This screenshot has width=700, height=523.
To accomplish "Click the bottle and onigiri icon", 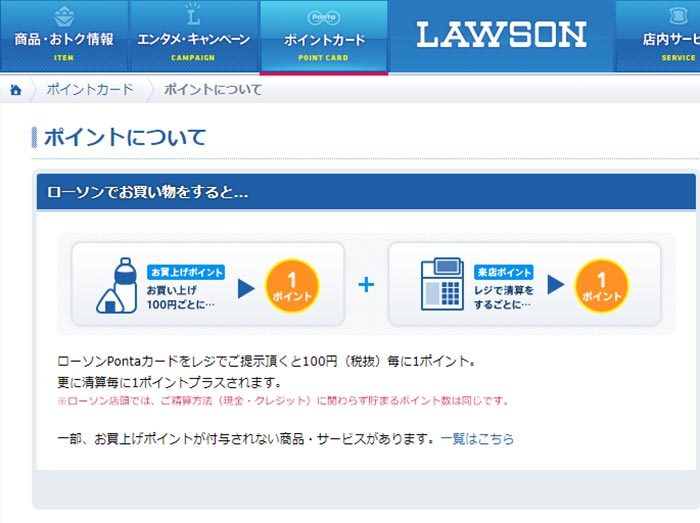I will coord(117,285).
